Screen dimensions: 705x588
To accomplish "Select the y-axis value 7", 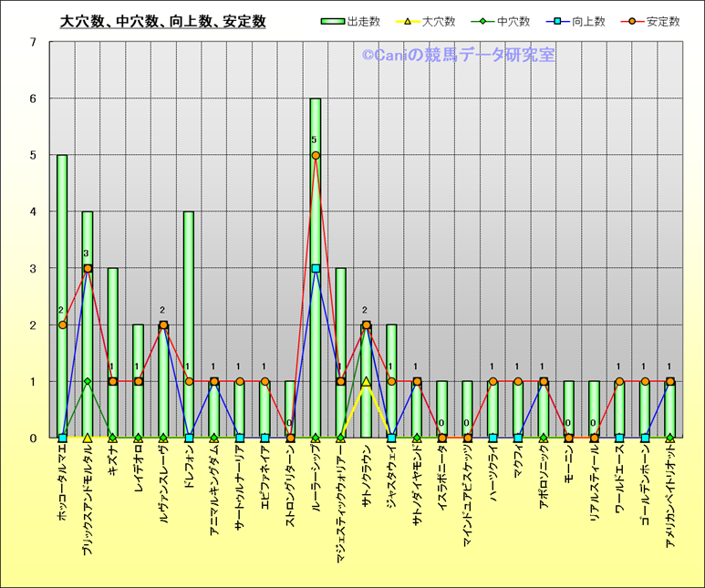I will (33, 43).
